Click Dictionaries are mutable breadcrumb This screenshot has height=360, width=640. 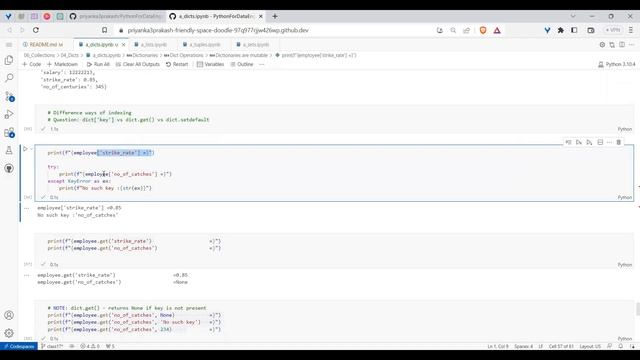click(239, 55)
